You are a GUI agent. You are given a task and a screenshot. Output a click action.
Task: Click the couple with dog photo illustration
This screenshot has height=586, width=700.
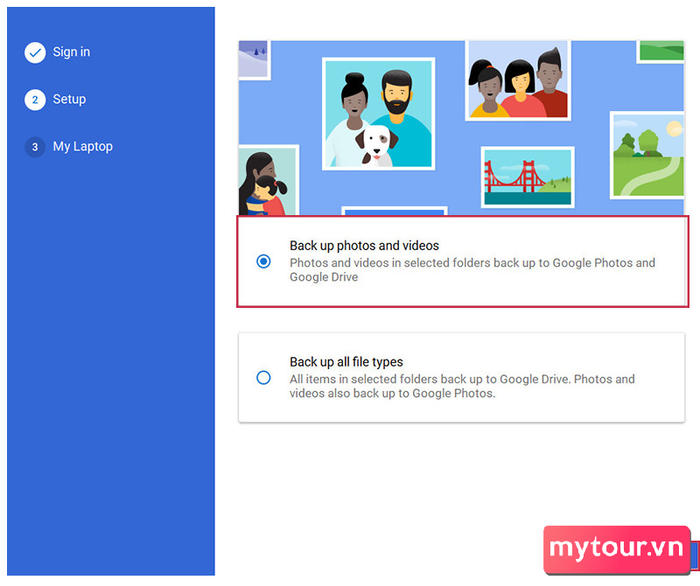click(379, 114)
